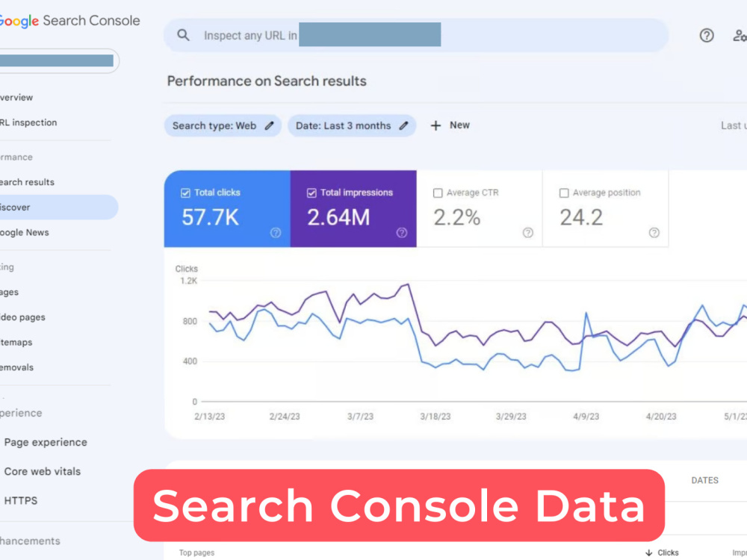Select the Average CTR metric card
The width and height of the screenshot is (747, 560).
[x=480, y=208]
